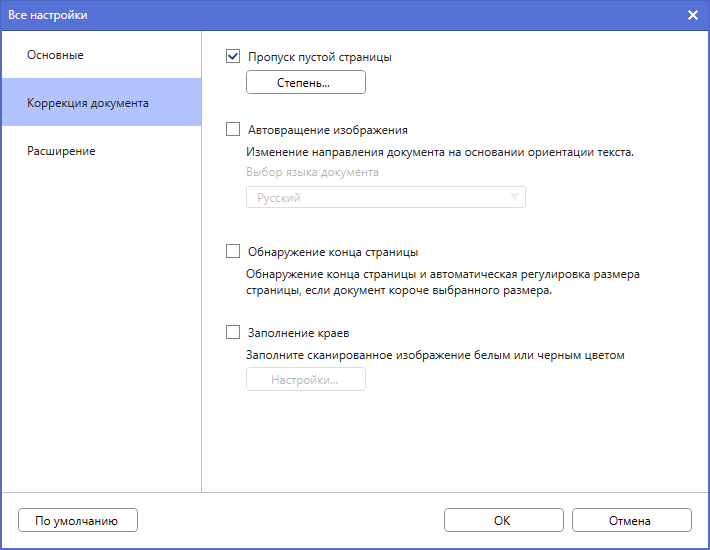Click the page-end detection description text
710x550 pixels.
[x=444, y=282]
